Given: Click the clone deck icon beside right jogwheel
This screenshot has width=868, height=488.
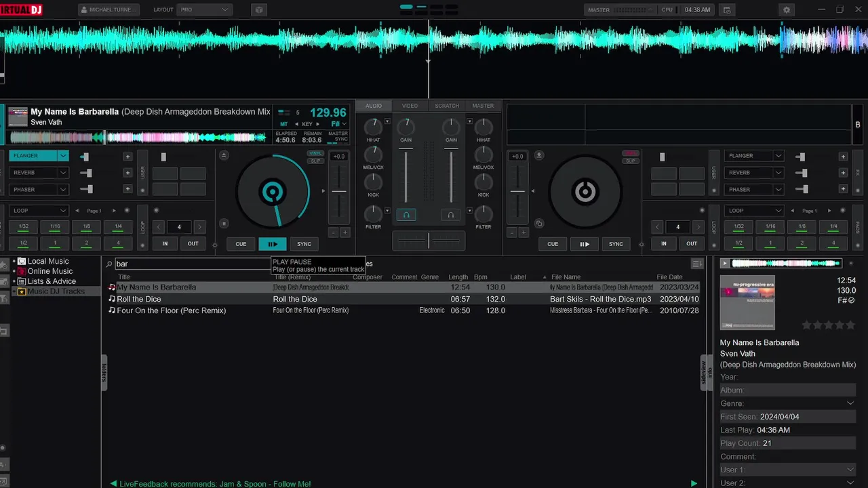Looking at the screenshot, I should pyautogui.click(x=539, y=224).
